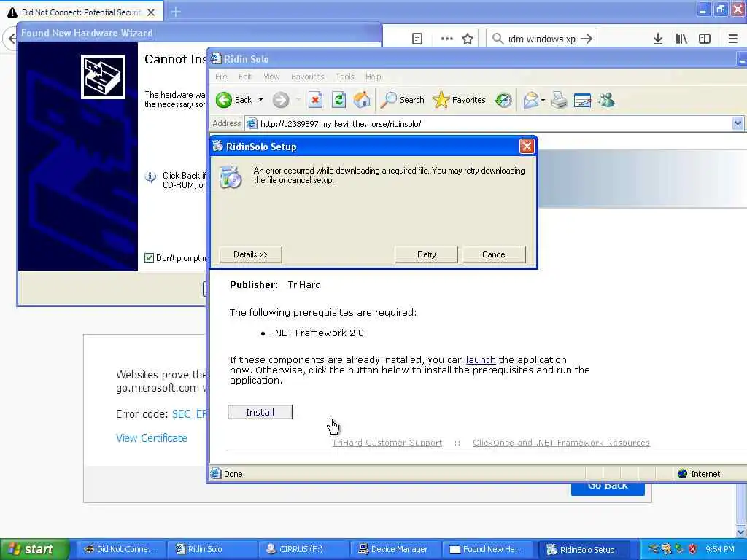The image size is (747, 560).
Task: Switch to RidinSolo Setup taskbar item
Action: (x=583, y=549)
